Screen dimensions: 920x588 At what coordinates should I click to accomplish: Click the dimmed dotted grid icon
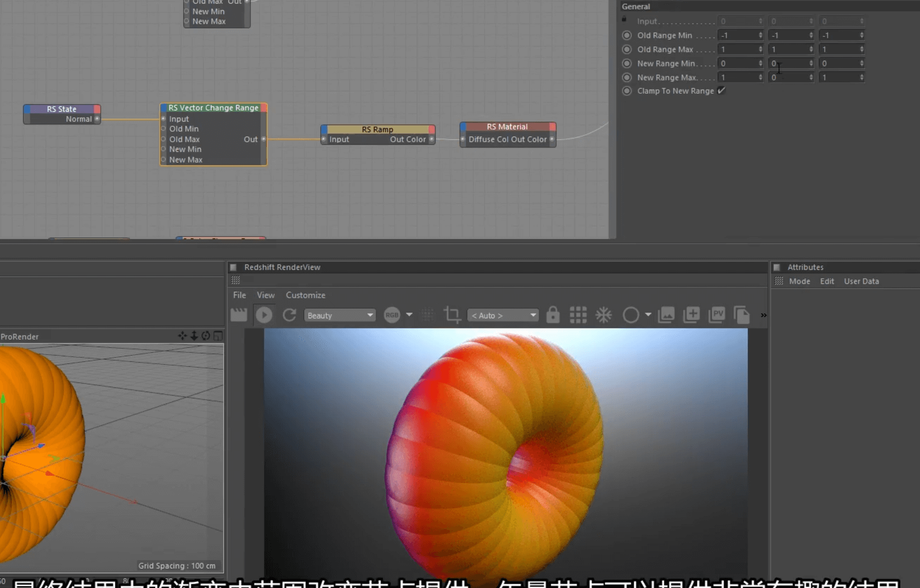[428, 315]
